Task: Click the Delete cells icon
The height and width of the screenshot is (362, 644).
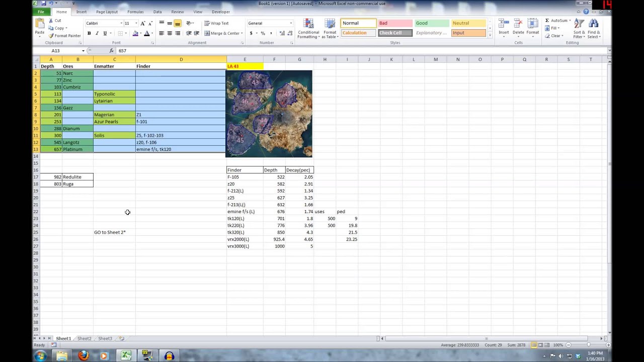Action: (x=518, y=24)
